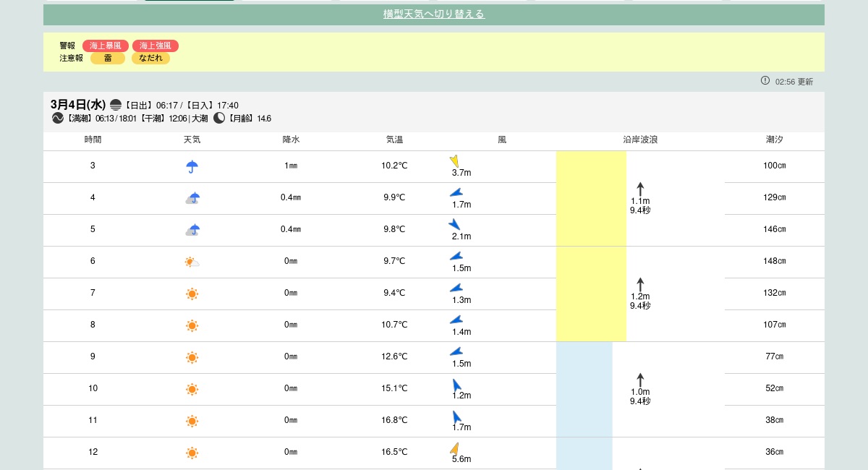Select the なだれ advisory badge
This screenshot has height=470, width=868.
150,58
